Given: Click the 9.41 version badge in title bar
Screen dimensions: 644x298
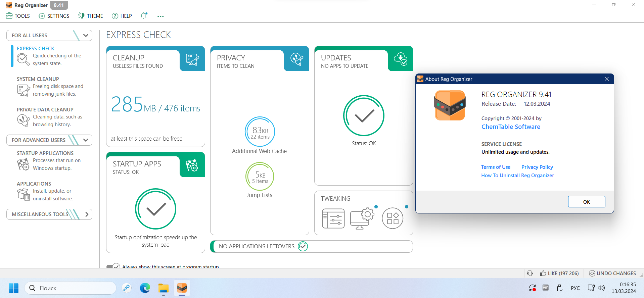Looking at the screenshot, I should [59, 5].
